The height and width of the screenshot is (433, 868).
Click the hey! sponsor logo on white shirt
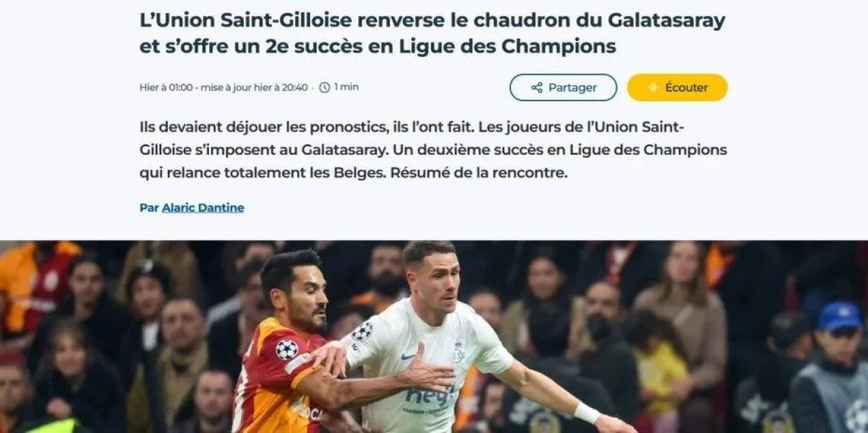tap(431, 395)
